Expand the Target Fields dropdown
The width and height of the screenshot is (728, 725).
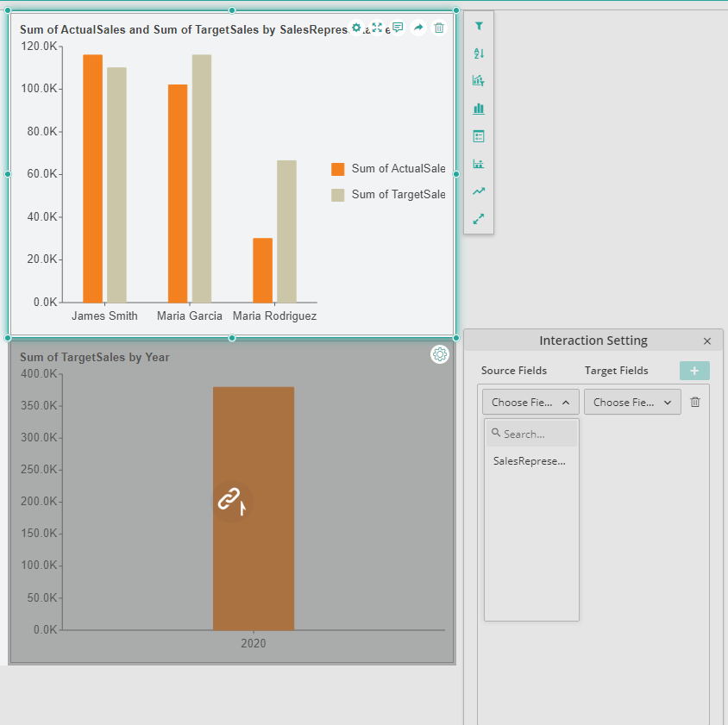632,402
